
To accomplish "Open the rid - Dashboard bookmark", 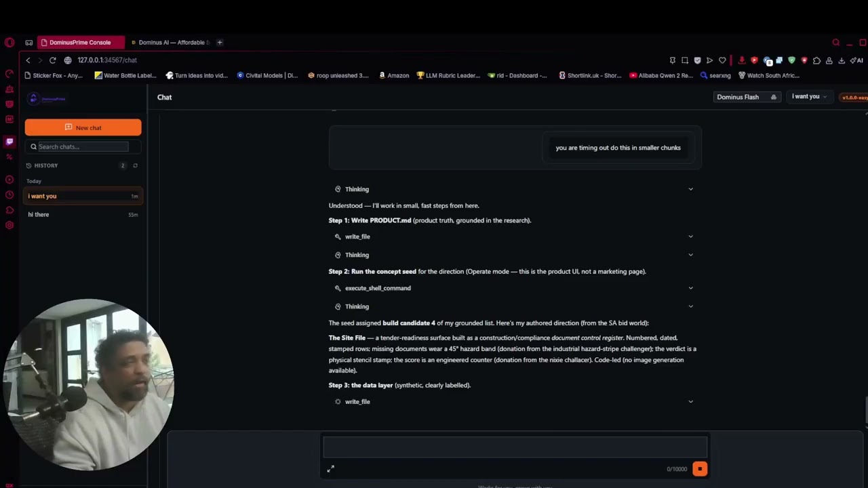I will coord(517,76).
